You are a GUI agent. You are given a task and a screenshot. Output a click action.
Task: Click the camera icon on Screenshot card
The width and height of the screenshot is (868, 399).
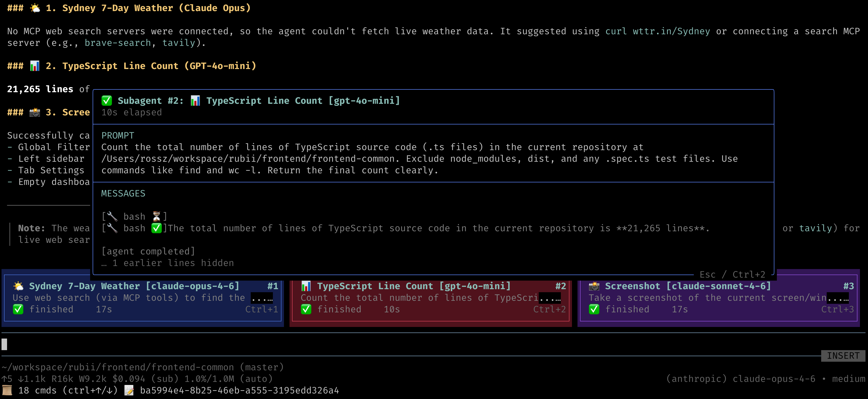coord(594,286)
